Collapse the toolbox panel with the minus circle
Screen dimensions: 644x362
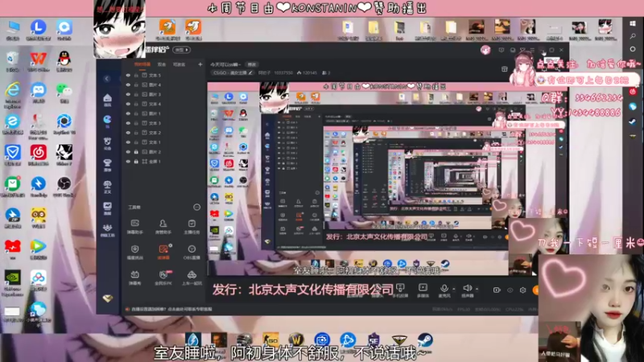[196, 207]
